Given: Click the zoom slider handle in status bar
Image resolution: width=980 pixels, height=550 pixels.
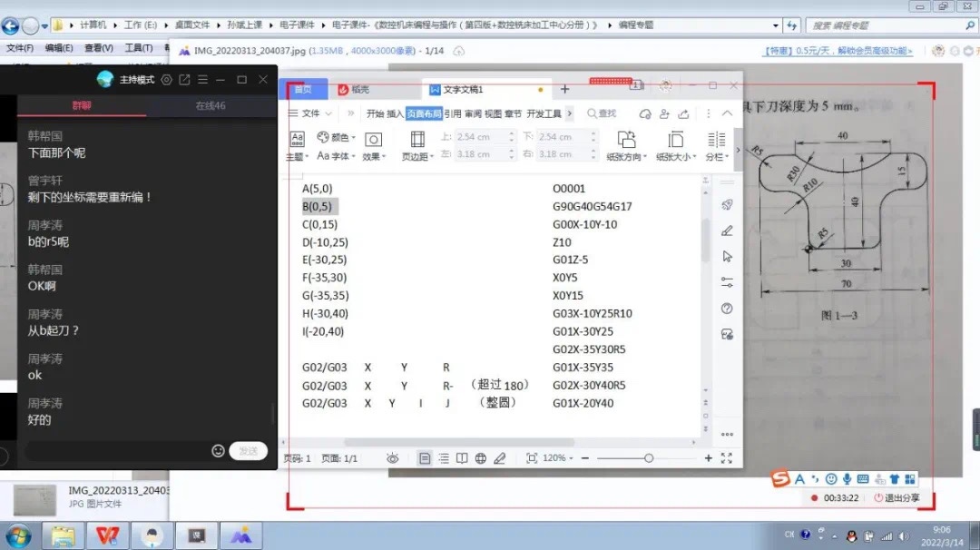Looking at the screenshot, I should point(649,458).
